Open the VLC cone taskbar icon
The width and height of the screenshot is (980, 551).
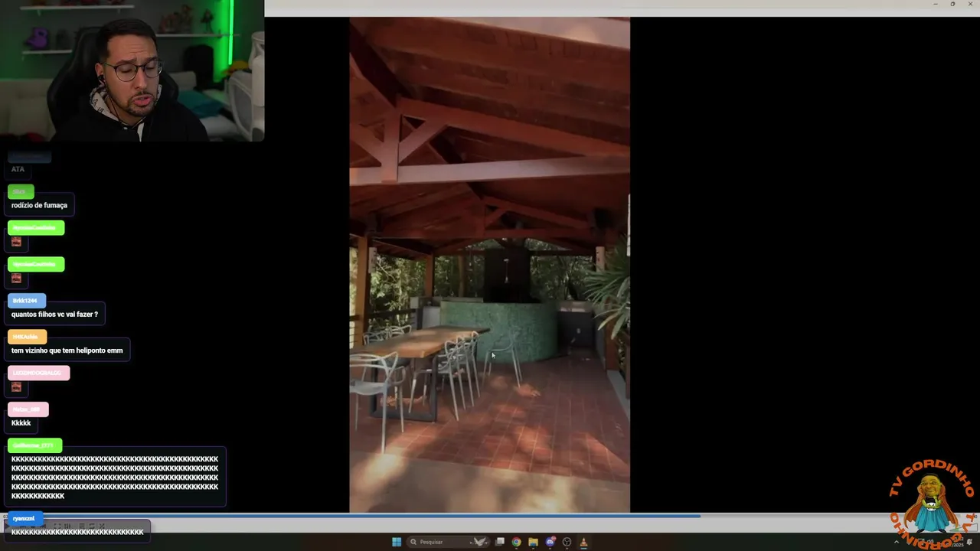pos(583,542)
